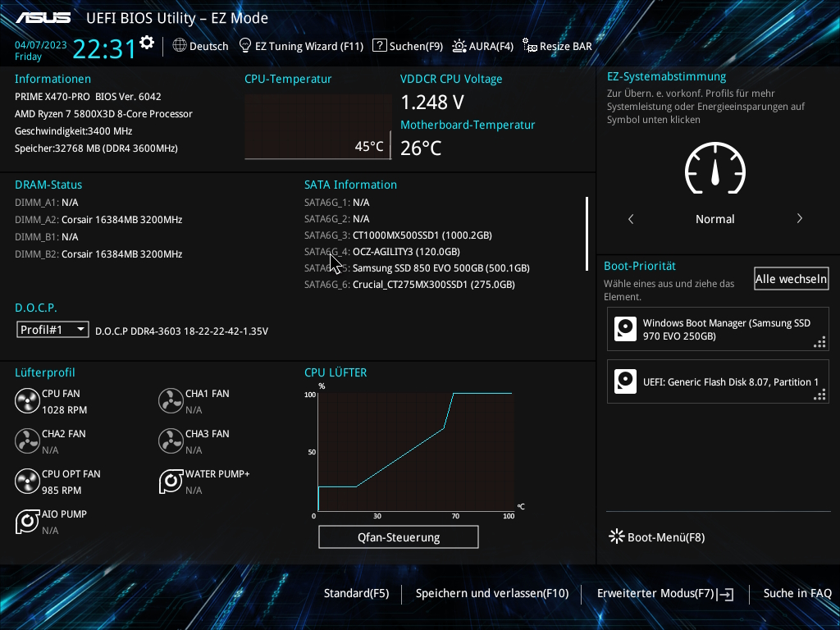Click the Normal tuning mode label
This screenshot has width=840, height=630.
click(x=715, y=219)
